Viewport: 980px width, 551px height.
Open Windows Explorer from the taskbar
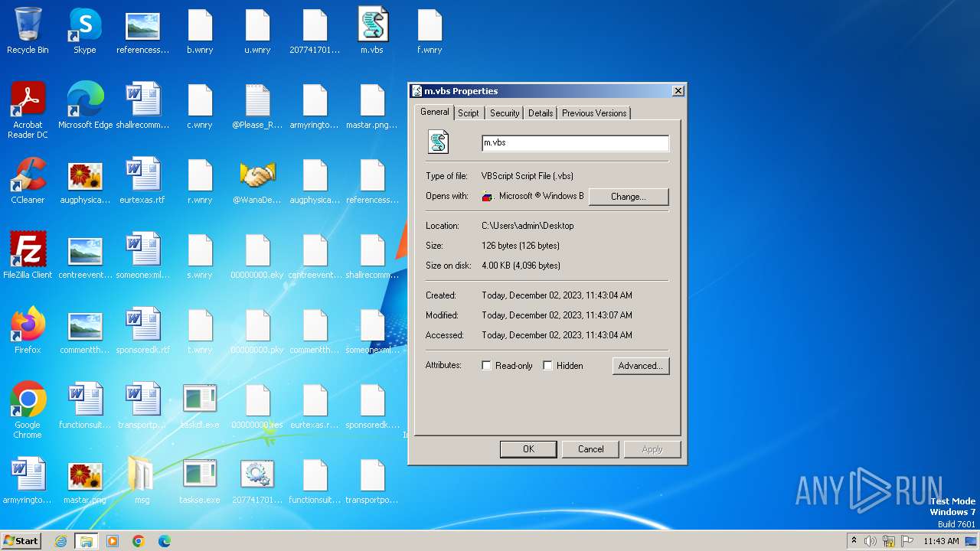[87, 541]
